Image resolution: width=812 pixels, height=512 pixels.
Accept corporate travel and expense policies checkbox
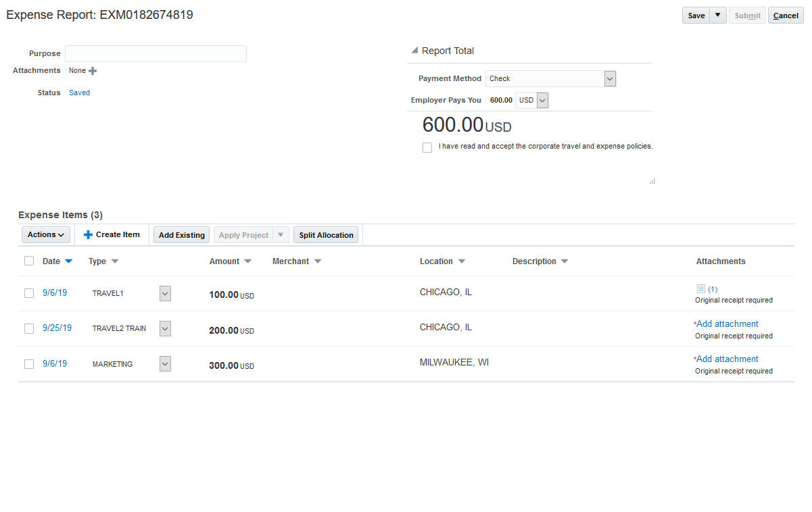click(x=427, y=147)
